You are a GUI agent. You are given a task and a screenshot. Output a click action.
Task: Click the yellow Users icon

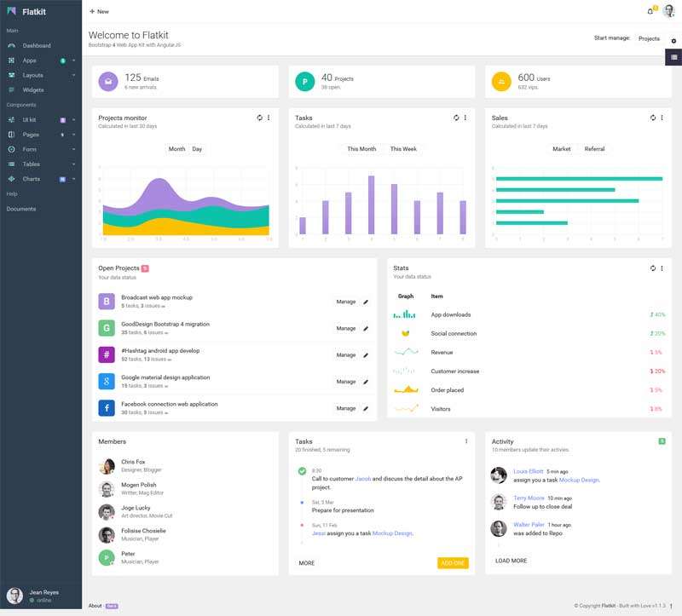501,81
